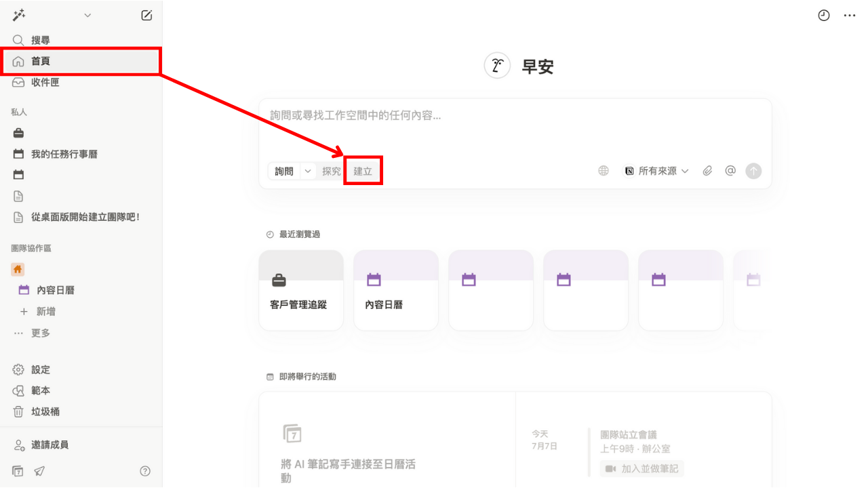
Task: Click the 團隊站立會議 event
Action: click(629, 434)
